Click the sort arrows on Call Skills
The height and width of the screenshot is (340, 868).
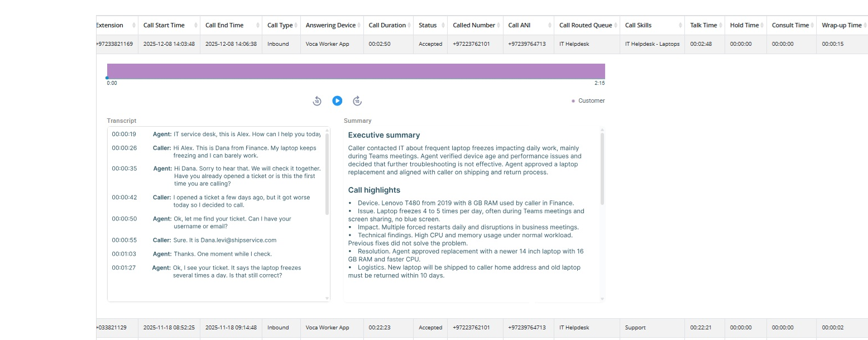680,26
